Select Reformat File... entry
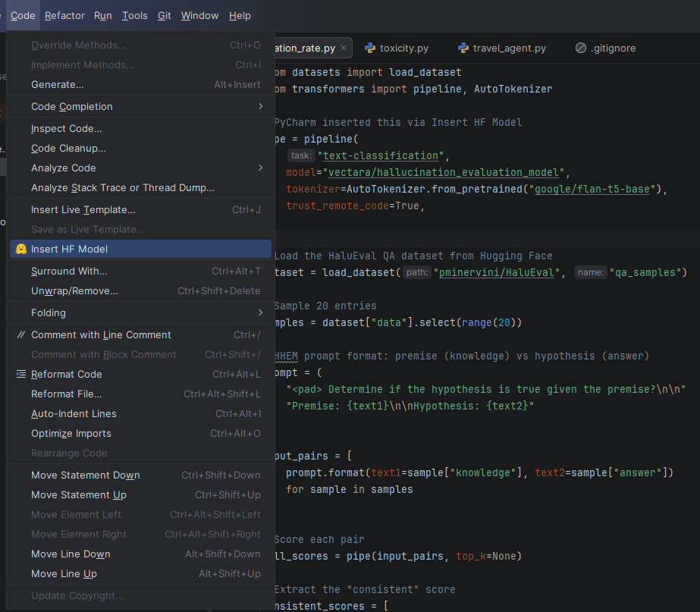Image resolution: width=700 pixels, height=612 pixels. point(140,394)
